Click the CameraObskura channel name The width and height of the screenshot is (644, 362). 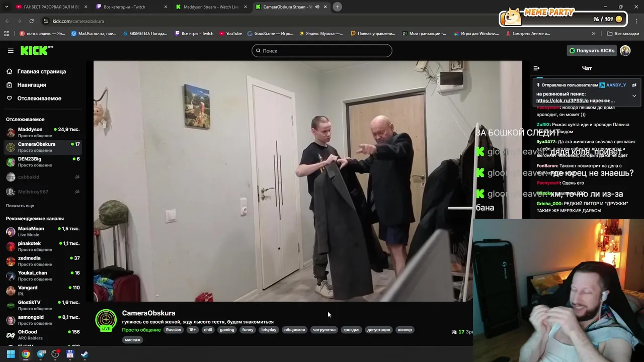(148, 313)
